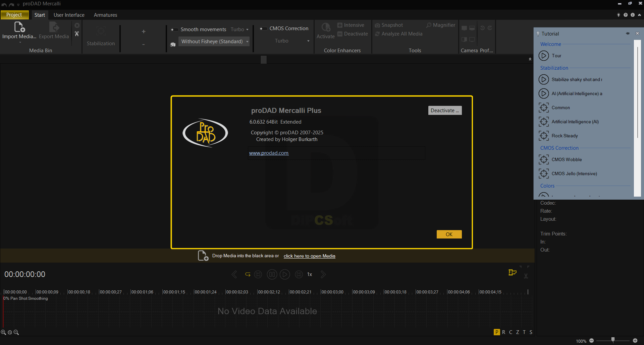644x345 pixels.
Task: Open the Smooth movements Turbo dropdown
Action: click(239, 29)
